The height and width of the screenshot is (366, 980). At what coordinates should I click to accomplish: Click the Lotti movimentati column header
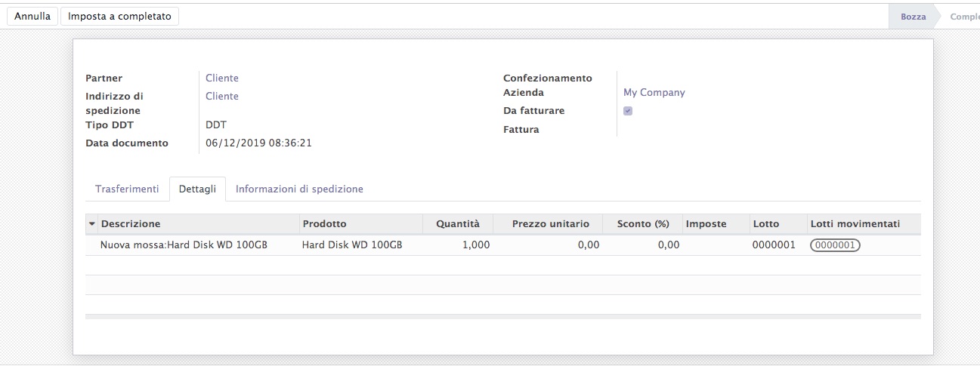pos(864,224)
